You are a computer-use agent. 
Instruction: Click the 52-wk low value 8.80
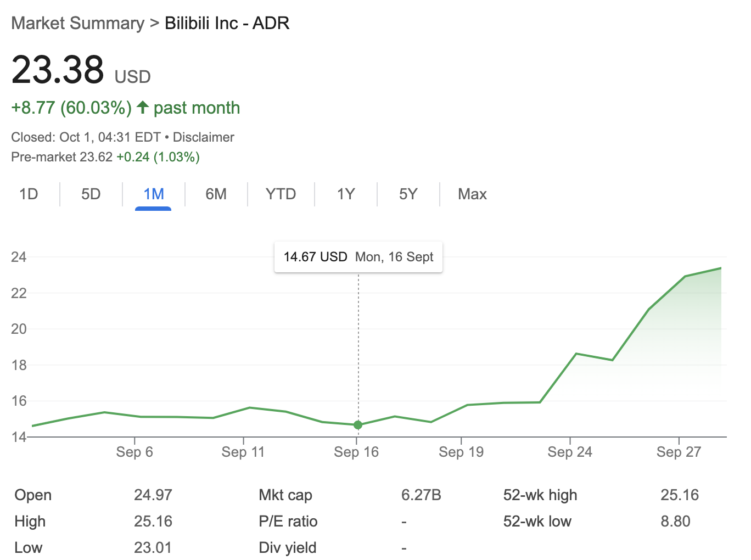675,522
